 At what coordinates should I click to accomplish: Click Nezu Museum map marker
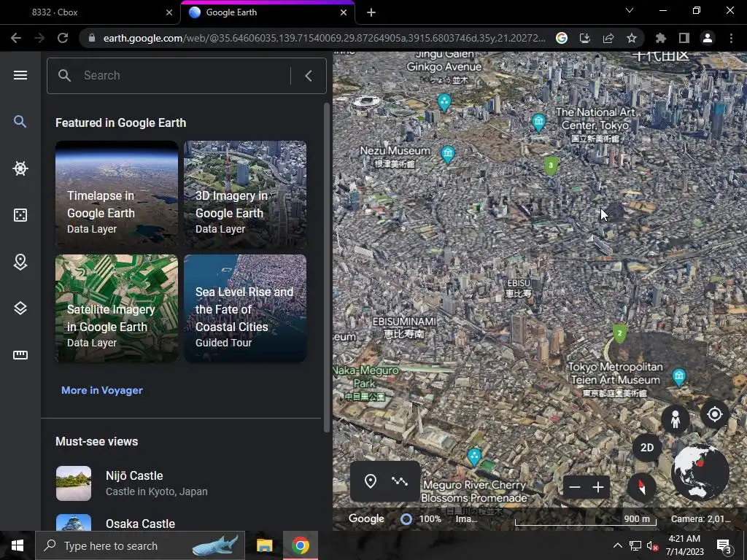(x=448, y=155)
